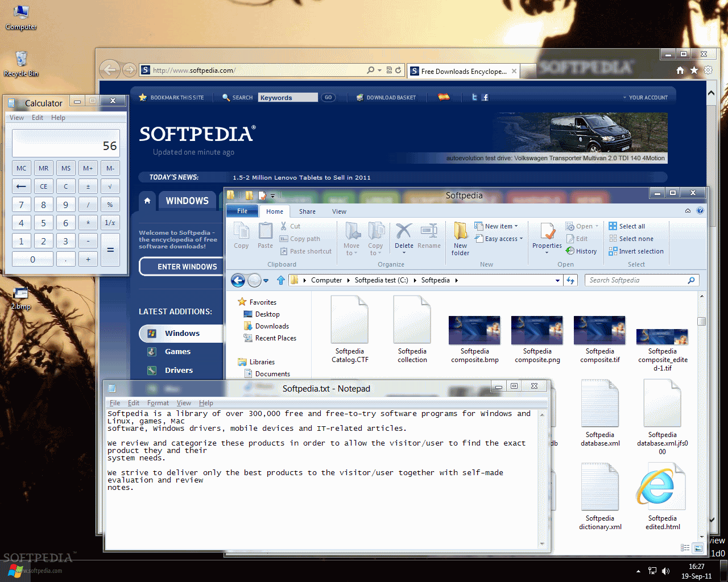728x582 pixels.
Task: Click the browser address bar refresh icon
Action: (398, 70)
